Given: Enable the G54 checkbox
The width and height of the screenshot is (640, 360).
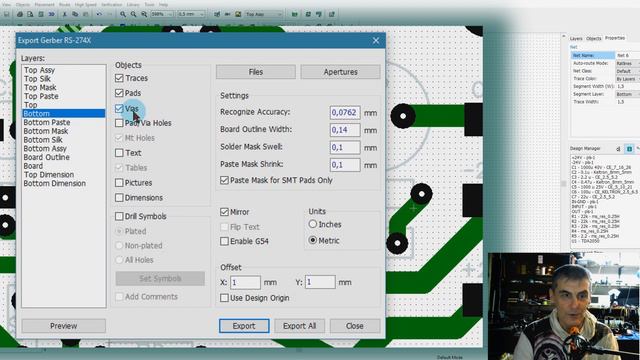Looking at the screenshot, I should point(224,241).
